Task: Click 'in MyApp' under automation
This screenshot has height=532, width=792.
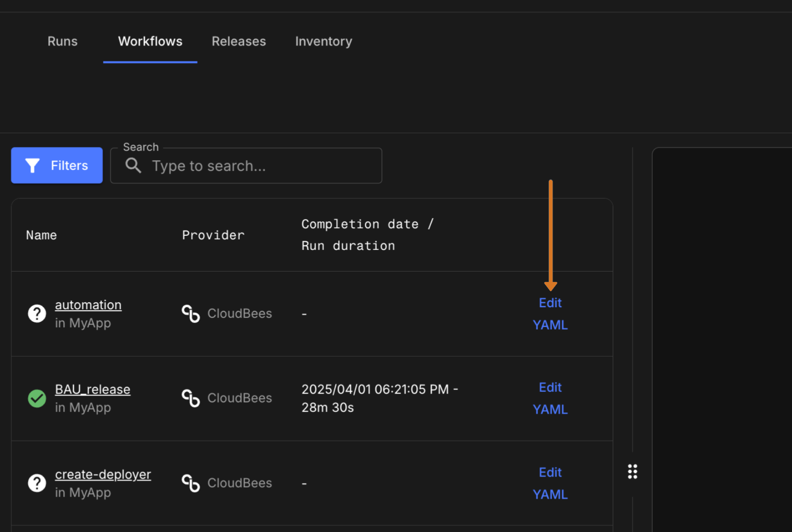Action: [x=83, y=323]
